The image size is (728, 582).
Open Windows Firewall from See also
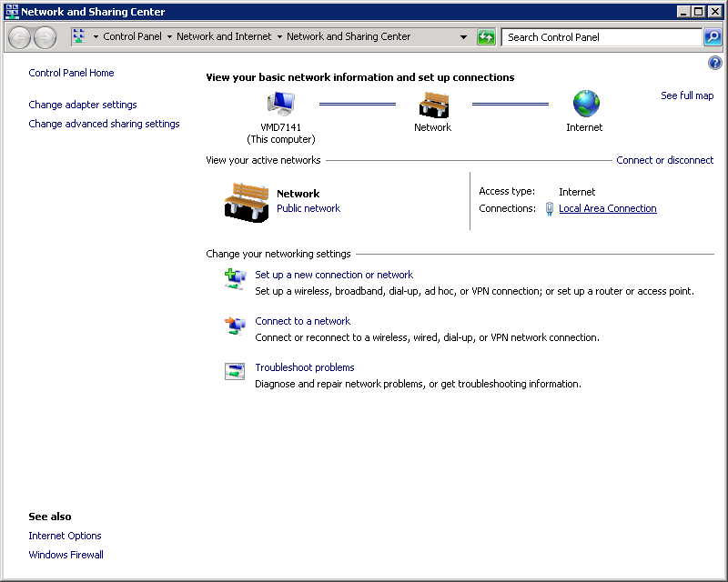(66, 555)
